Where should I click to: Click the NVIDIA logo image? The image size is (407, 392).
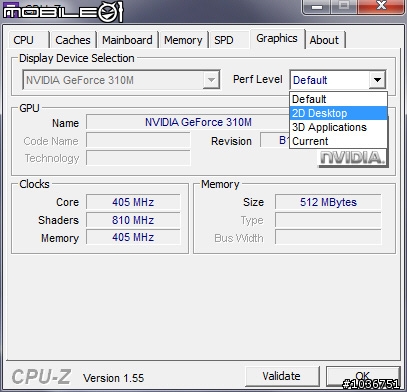353,158
